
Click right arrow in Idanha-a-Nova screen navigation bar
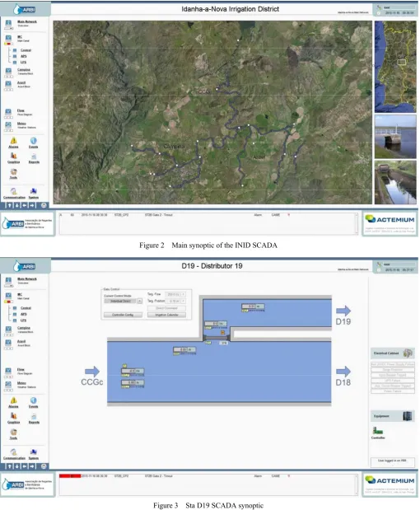pyautogui.click(x=32, y=205)
